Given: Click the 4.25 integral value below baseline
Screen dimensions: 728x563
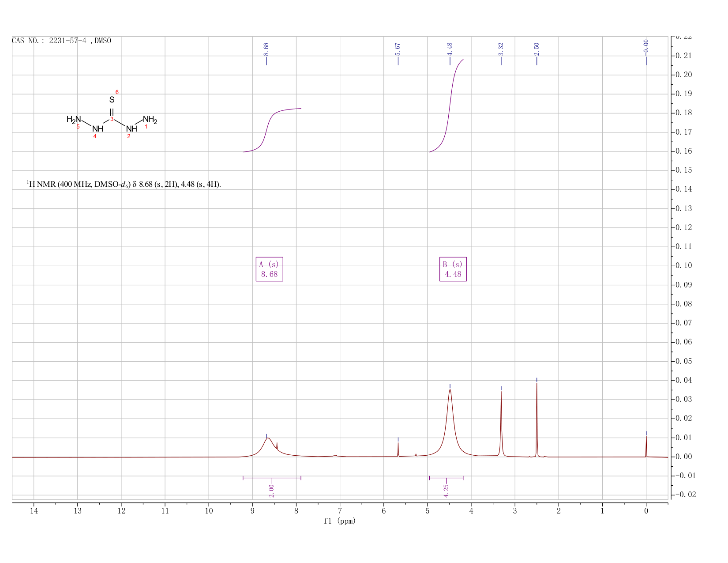Looking at the screenshot, I should pyautogui.click(x=446, y=491).
